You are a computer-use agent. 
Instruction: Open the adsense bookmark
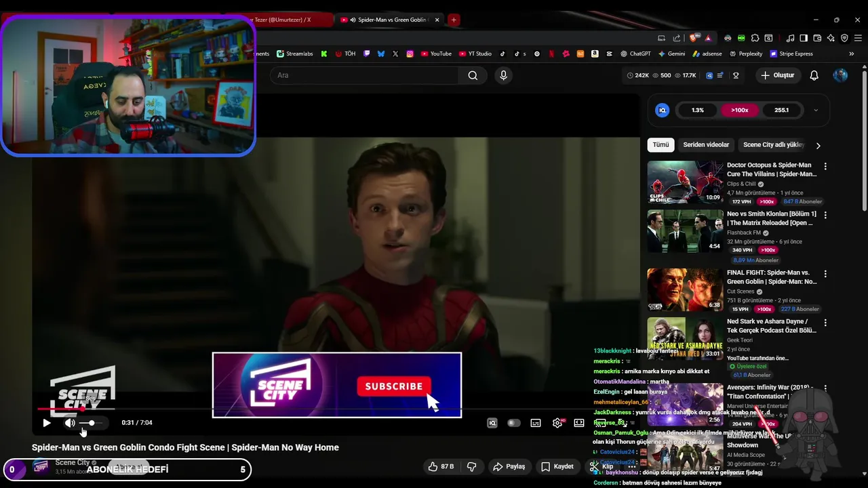[x=707, y=54]
